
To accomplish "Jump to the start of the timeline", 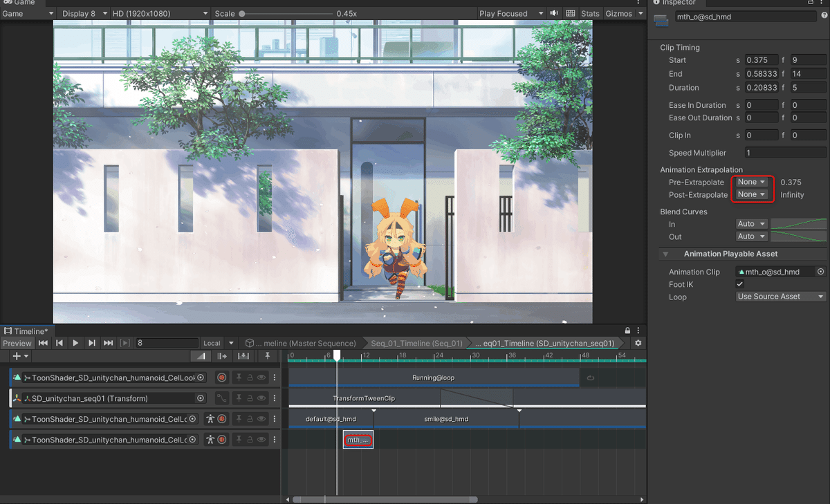I will coord(44,343).
